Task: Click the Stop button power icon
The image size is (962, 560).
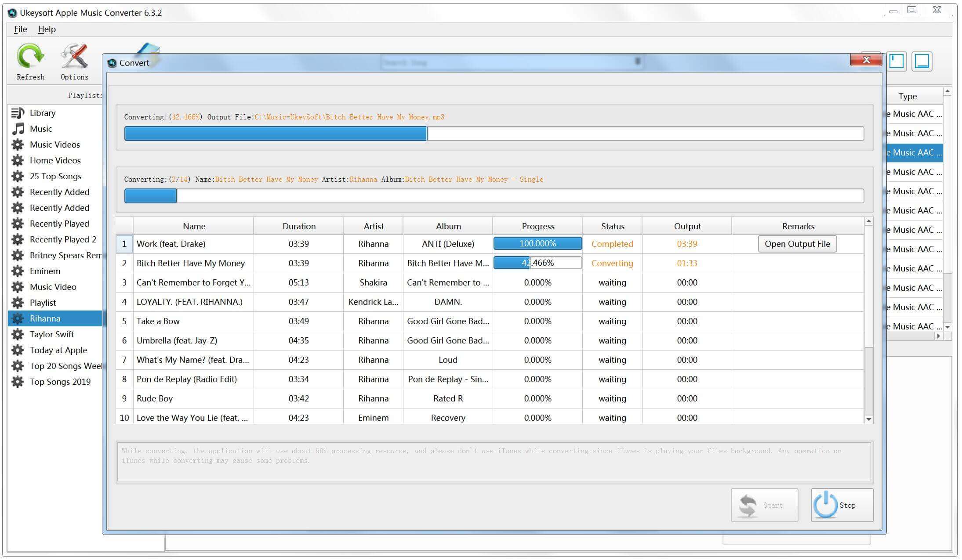Action: coord(825,505)
